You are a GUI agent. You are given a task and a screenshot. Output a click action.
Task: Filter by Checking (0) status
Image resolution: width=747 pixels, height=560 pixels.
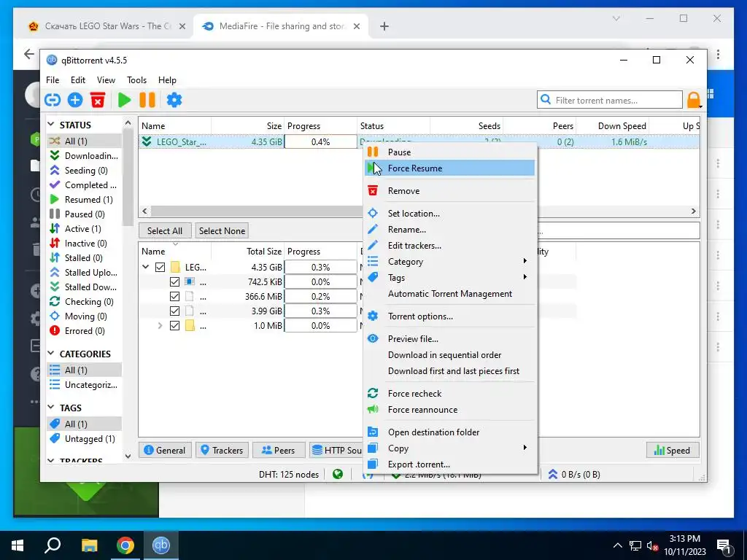coord(85,302)
